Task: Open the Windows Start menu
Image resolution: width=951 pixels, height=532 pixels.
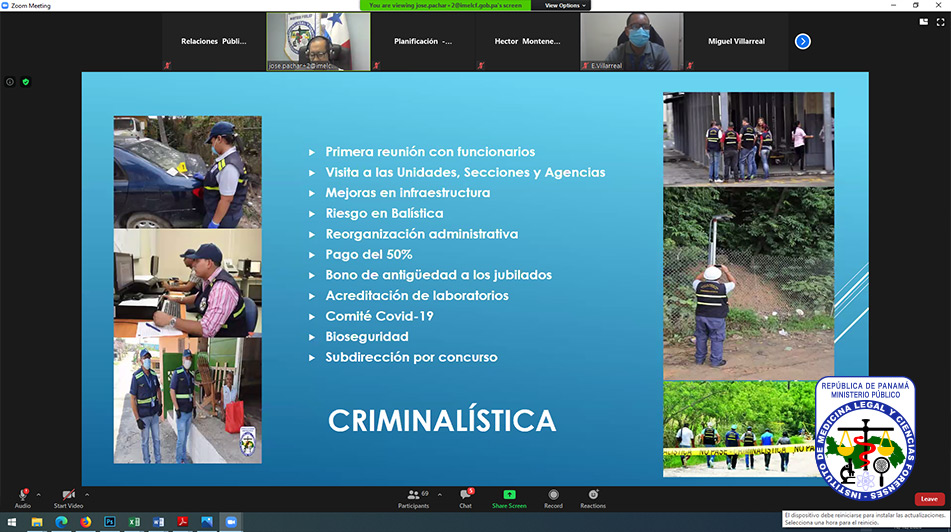Action: (x=12, y=522)
